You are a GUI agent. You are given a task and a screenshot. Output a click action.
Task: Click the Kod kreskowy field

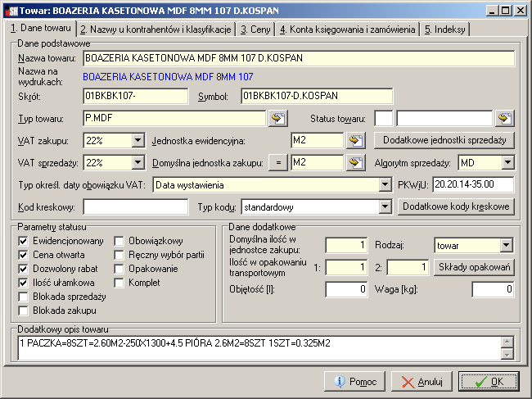point(135,206)
